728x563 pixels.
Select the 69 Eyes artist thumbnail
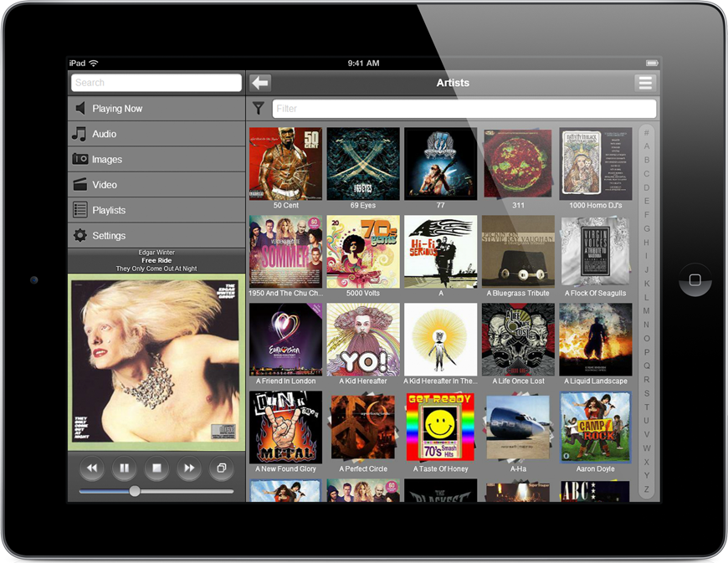[363, 164]
